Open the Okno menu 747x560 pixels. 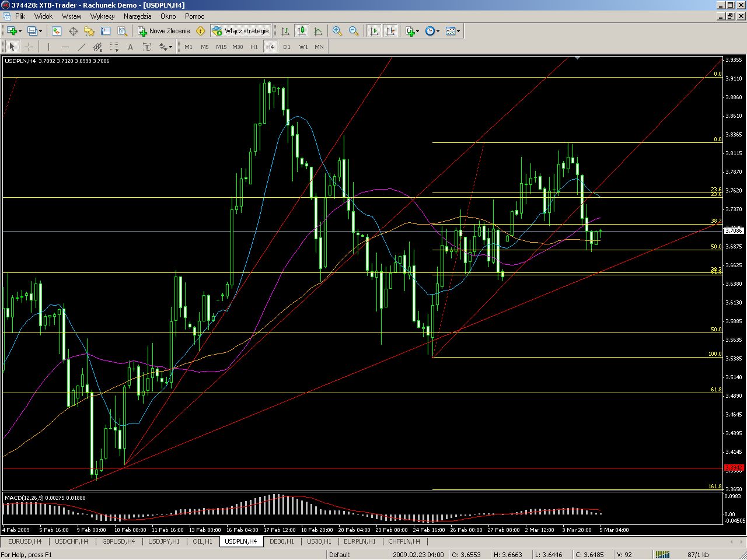[x=168, y=16]
